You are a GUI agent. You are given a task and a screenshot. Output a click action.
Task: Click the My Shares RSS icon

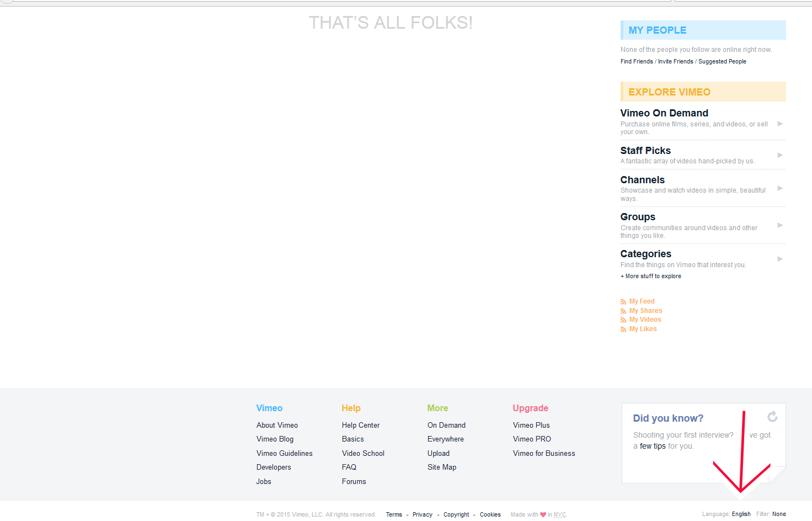coord(623,311)
